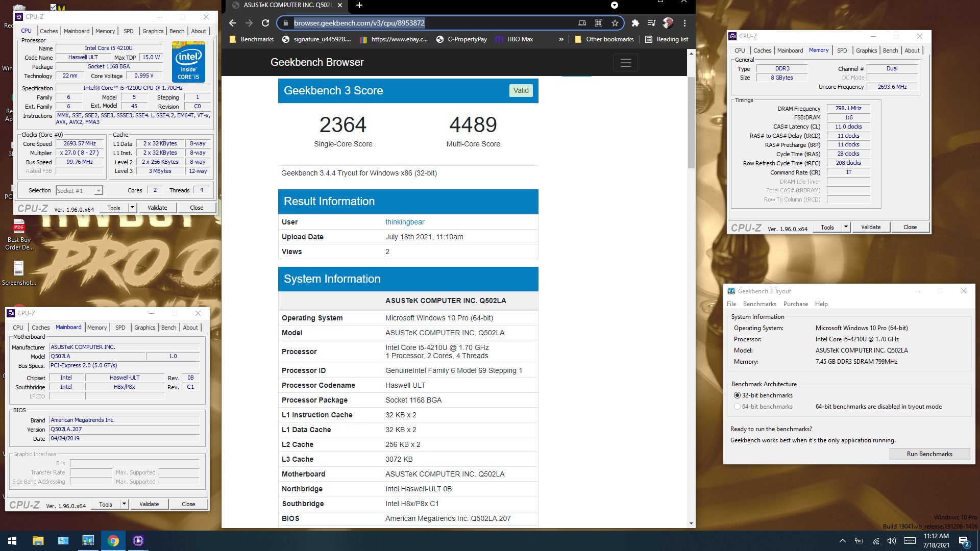The image size is (980, 551).
Task: Click the QR code icon in address bar
Action: [x=599, y=23]
